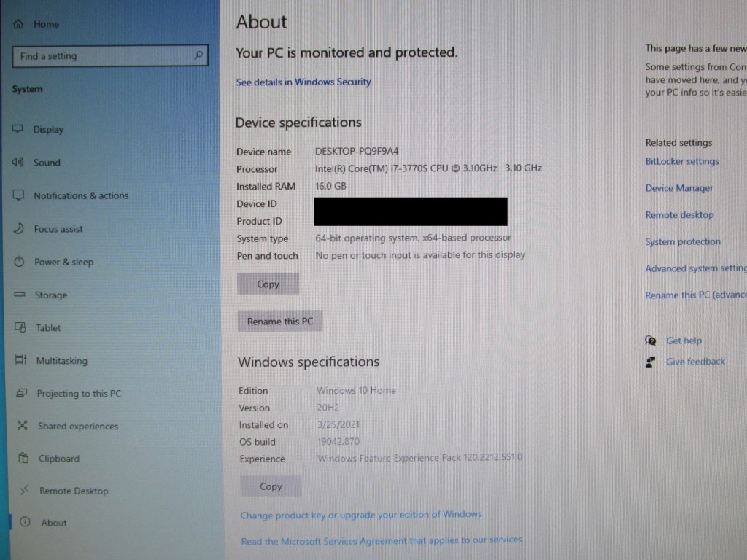747x560 pixels.
Task: Click Give feedback link
Action: pos(695,362)
